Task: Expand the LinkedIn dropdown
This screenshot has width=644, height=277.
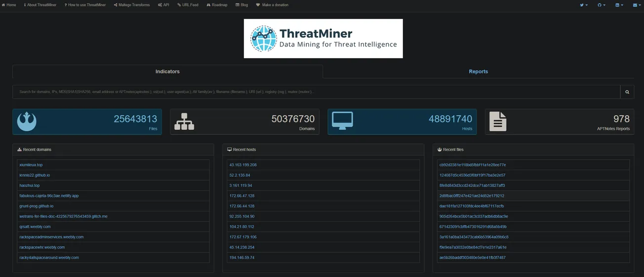Action: click(x=619, y=5)
